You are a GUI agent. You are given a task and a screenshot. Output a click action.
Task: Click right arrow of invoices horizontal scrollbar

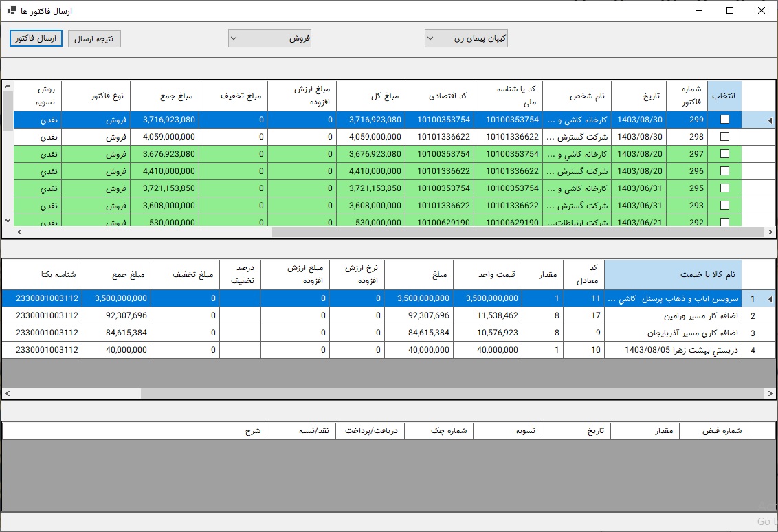pyautogui.click(x=770, y=232)
